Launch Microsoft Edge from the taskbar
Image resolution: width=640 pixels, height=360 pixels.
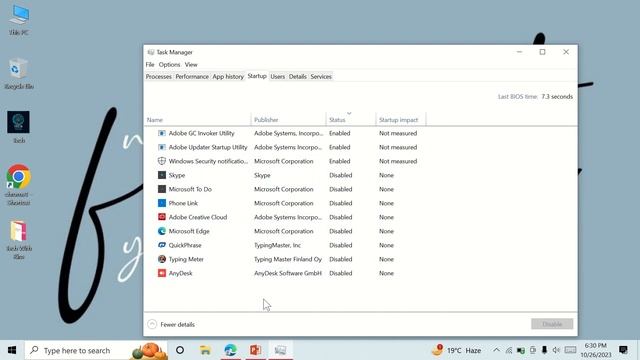(230, 350)
